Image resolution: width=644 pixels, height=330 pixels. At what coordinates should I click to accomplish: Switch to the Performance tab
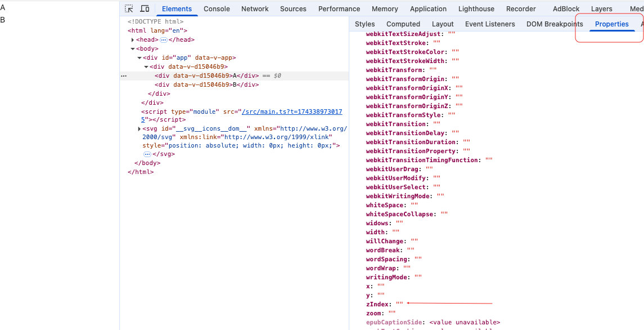(x=339, y=8)
